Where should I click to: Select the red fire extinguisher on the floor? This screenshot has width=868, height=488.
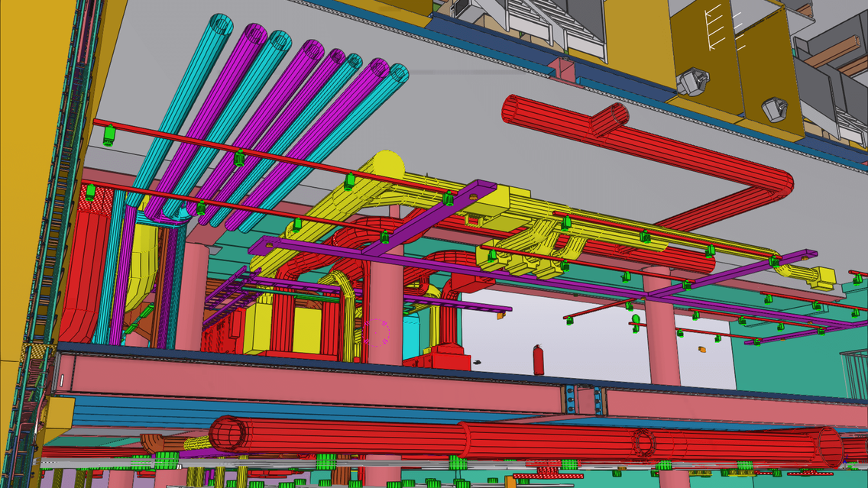(x=538, y=360)
